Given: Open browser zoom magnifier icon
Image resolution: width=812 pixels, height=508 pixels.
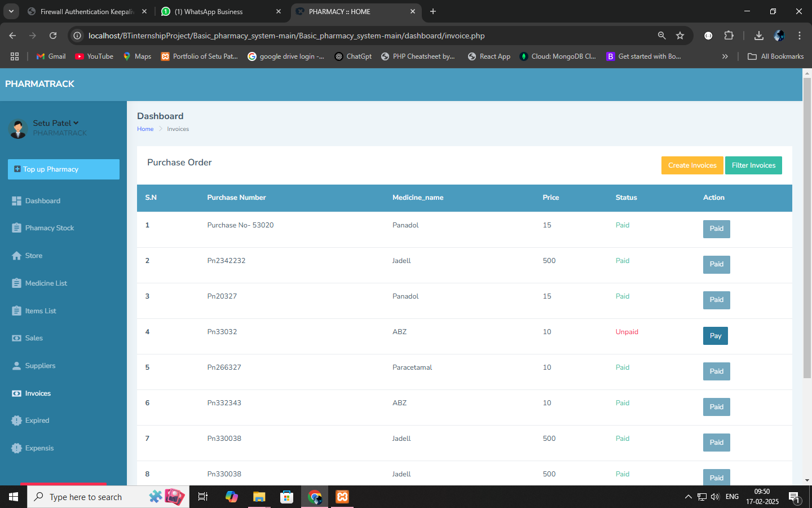Looking at the screenshot, I should (661, 36).
